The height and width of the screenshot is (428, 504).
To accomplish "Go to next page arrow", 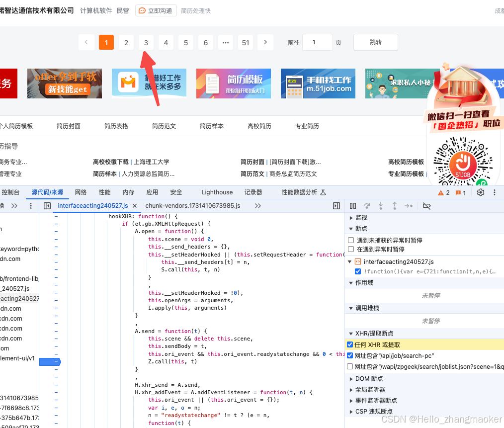I will tap(265, 42).
